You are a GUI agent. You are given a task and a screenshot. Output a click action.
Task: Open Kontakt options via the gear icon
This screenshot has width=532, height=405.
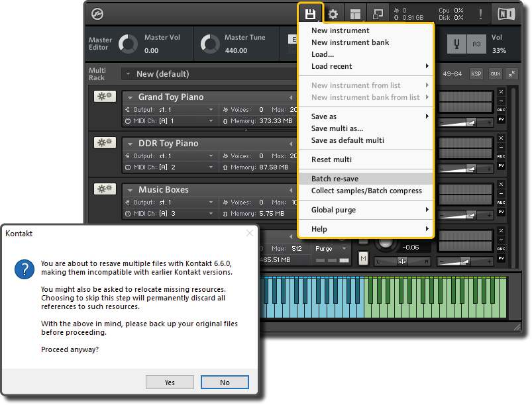(x=333, y=15)
